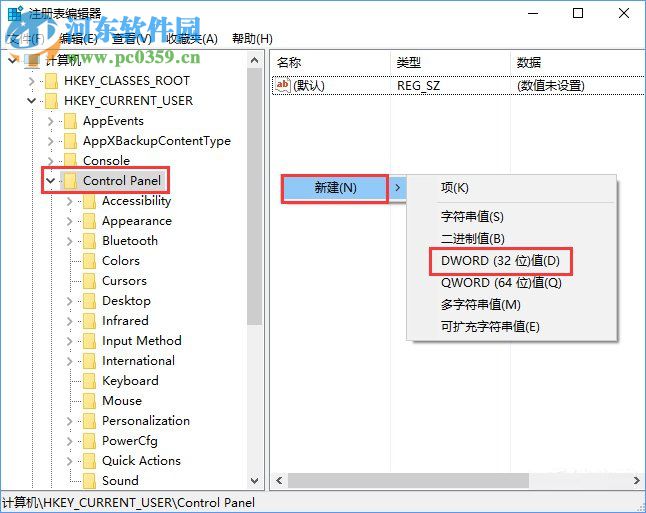
Task: Expand the Appearance subkey
Action: [x=70, y=221]
